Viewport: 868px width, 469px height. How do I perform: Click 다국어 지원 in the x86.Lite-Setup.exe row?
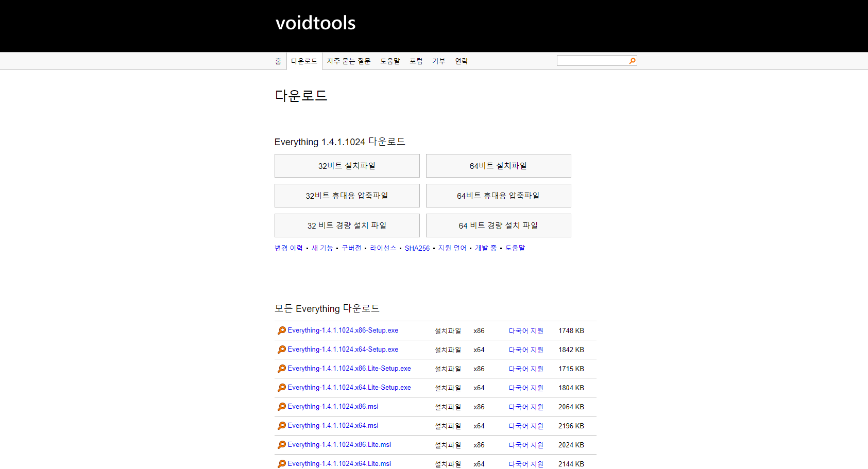(x=526, y=369)
